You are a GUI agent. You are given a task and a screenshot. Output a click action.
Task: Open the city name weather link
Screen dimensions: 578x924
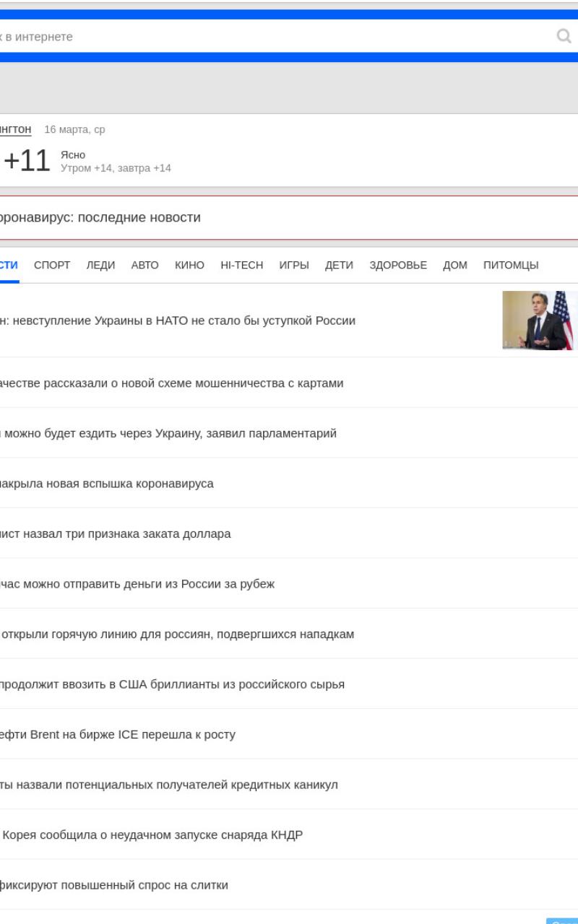click(15, 129)
